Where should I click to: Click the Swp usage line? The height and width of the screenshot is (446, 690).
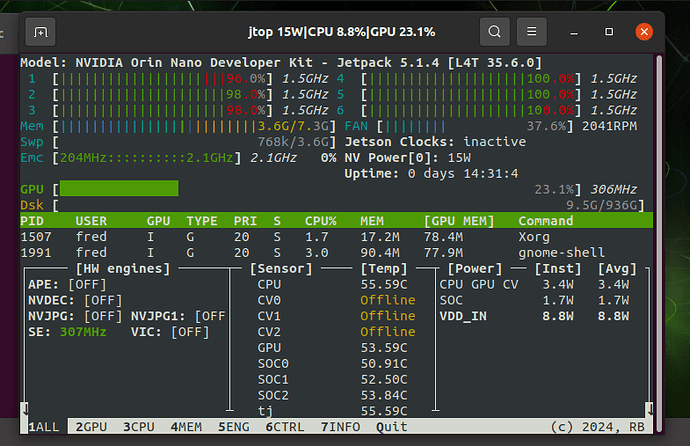pyautogui.click(x=178, y=142)
